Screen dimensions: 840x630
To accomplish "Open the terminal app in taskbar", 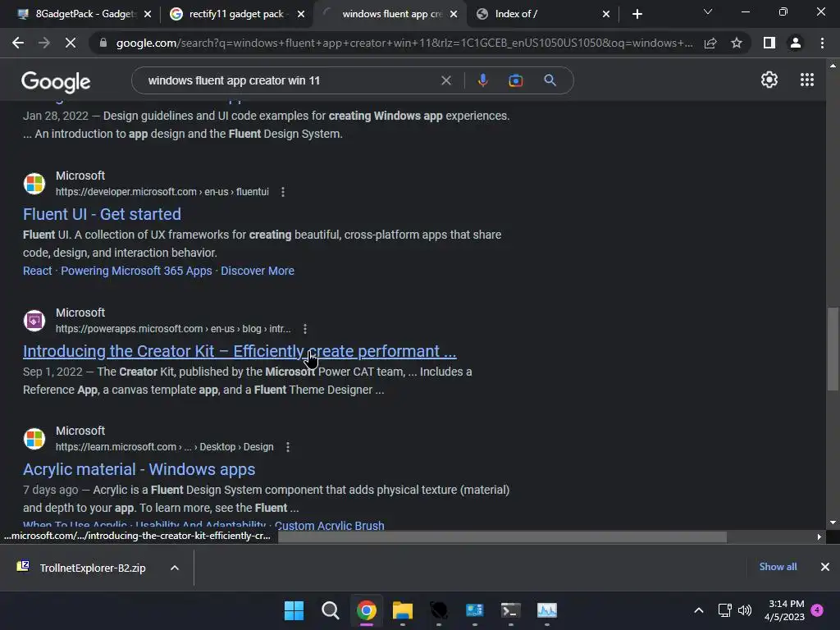I will (x=510, y=610).
